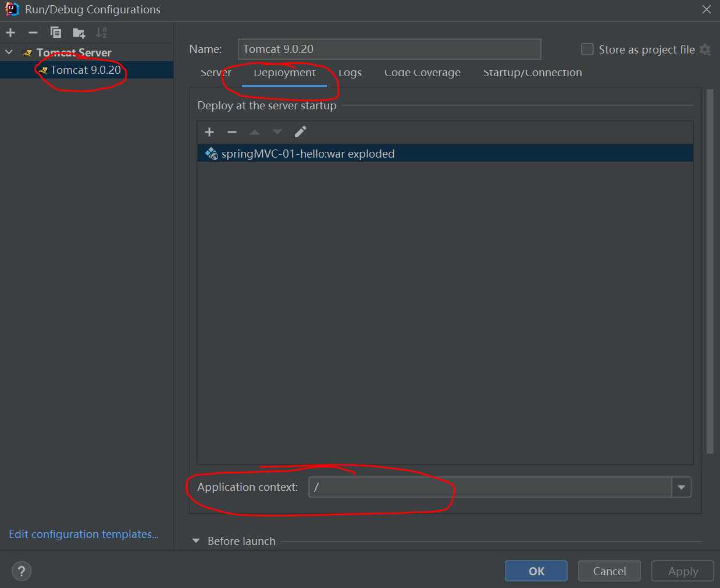Select springMVC-01-hello:war exploded artifact
Viewport: 720px width, 588px height.
[445, 154]
